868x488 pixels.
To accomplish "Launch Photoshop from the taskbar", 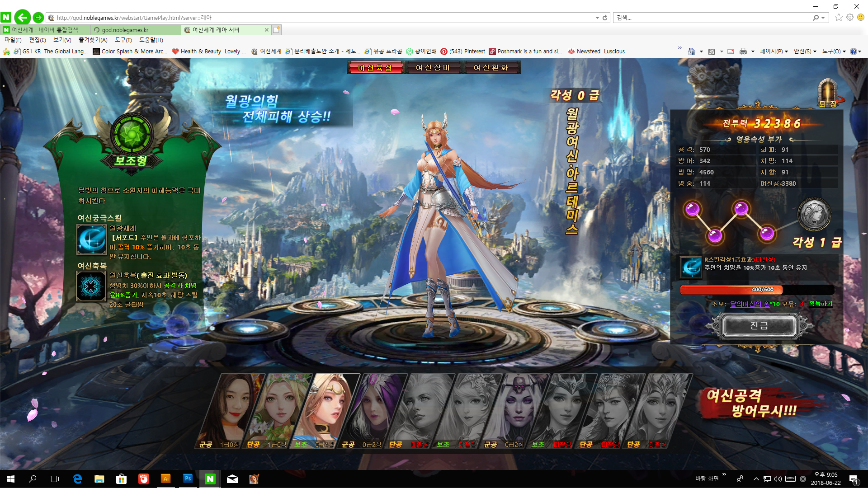I will pos(188,479).
